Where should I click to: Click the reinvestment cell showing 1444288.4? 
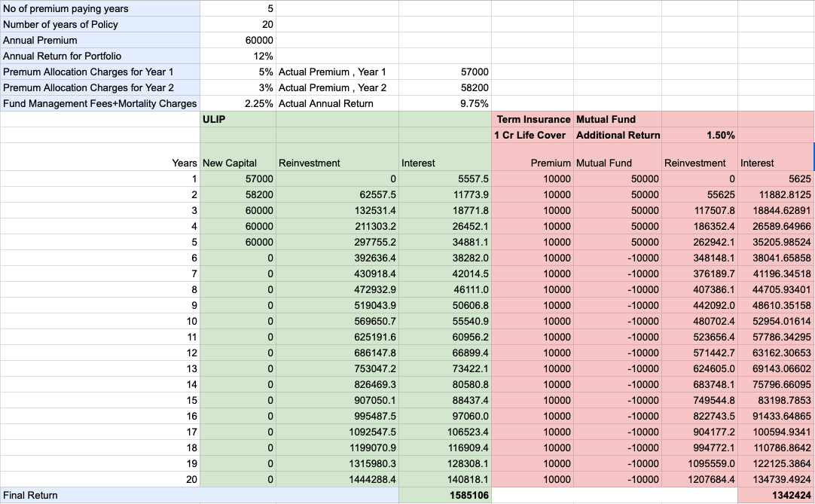point(337,479)
